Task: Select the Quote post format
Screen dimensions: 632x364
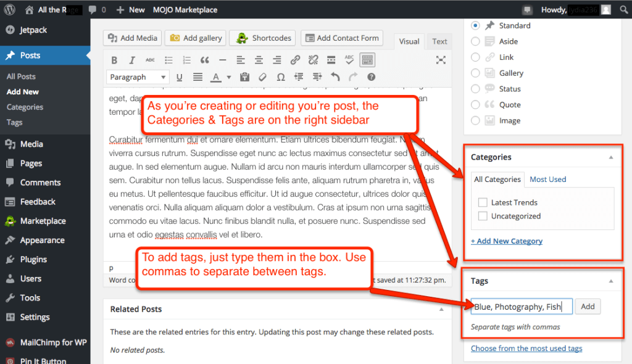Action: pos(476,105)
